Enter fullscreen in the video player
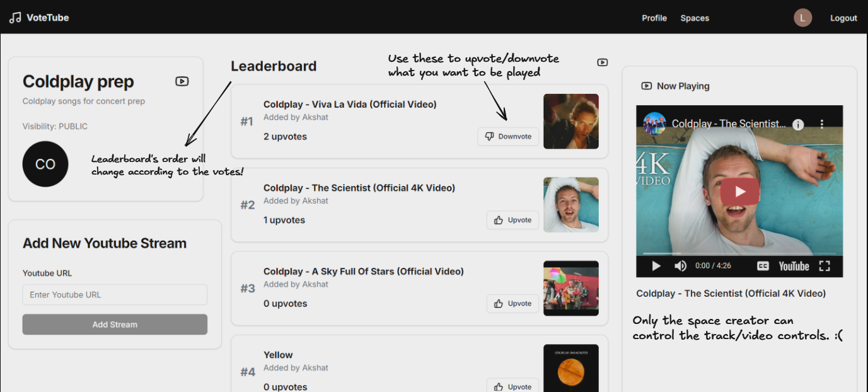The height and width of the screenshot is (392, 868). click(x=825, y=266)
